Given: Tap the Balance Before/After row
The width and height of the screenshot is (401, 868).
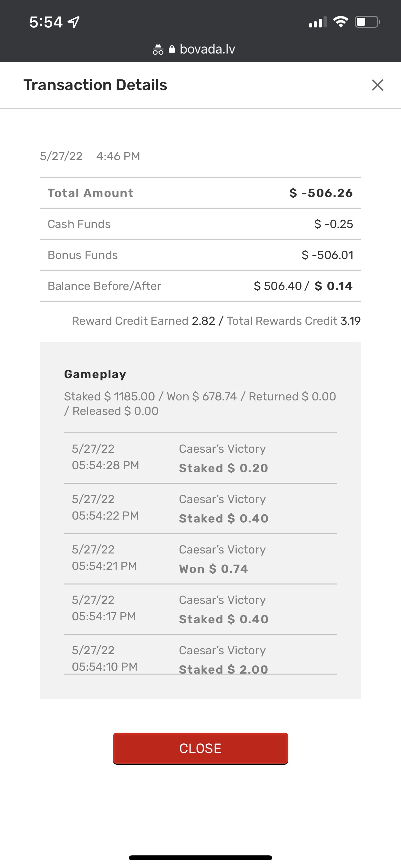Looking at the screenshot, I should tap(200, 286).
